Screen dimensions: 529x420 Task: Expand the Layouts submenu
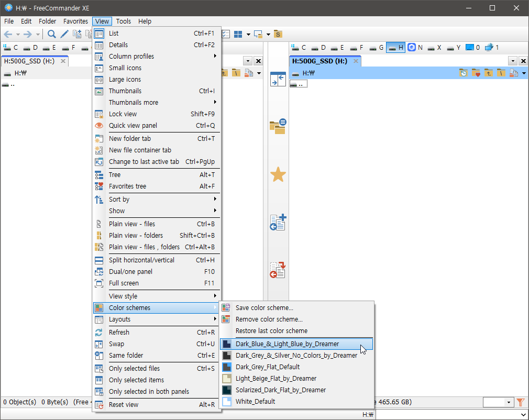pos(157,319)
